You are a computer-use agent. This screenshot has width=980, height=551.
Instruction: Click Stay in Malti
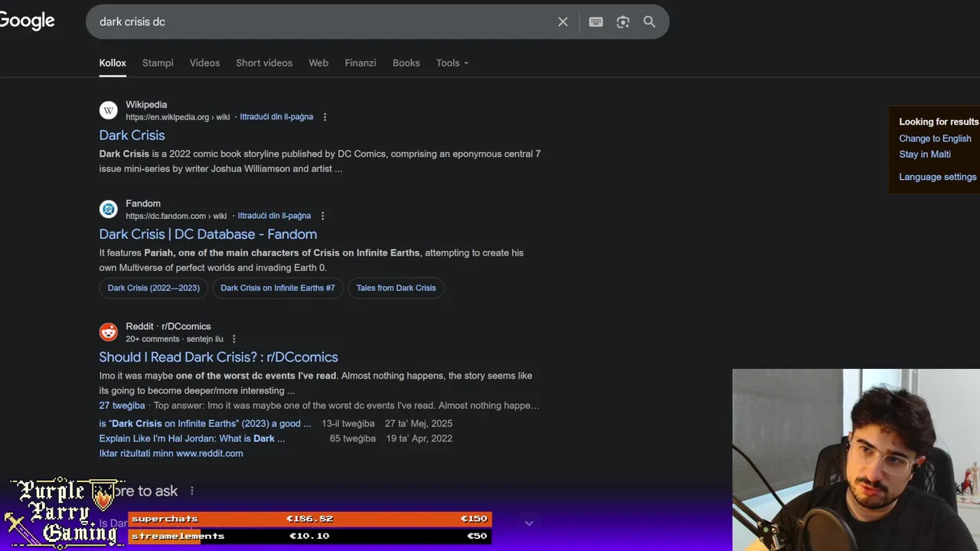925,154
